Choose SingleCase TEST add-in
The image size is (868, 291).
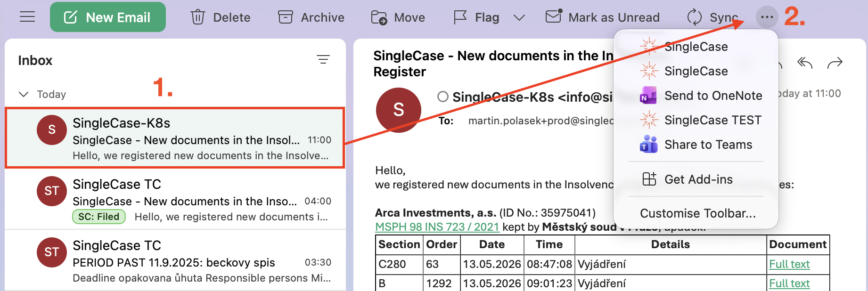point(696,120)
